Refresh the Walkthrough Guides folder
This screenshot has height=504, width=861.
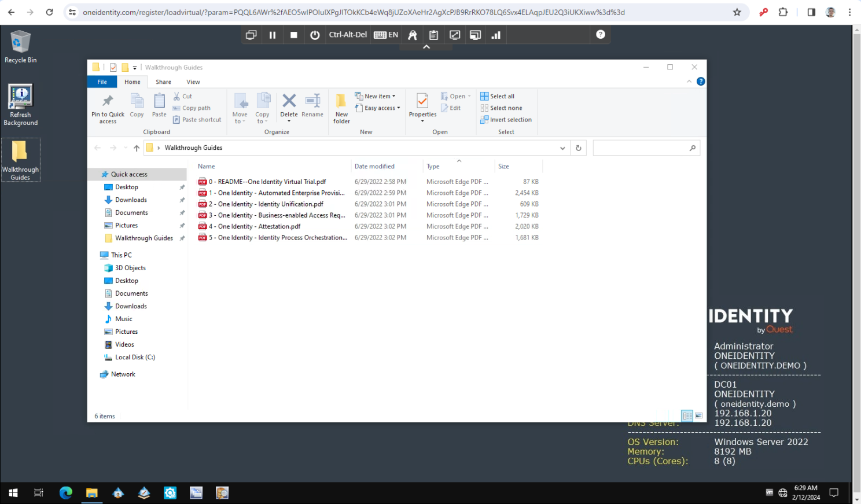(x=578, y=148)
